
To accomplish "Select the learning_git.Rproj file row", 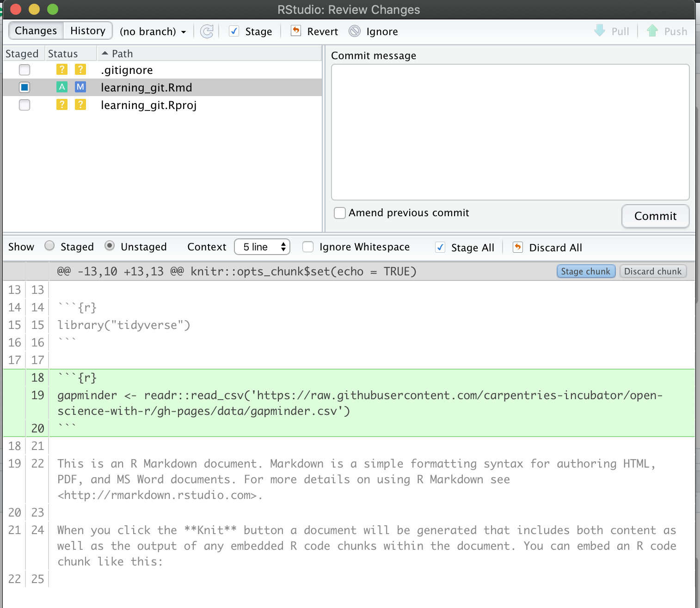I will click(x=162, y=105).
